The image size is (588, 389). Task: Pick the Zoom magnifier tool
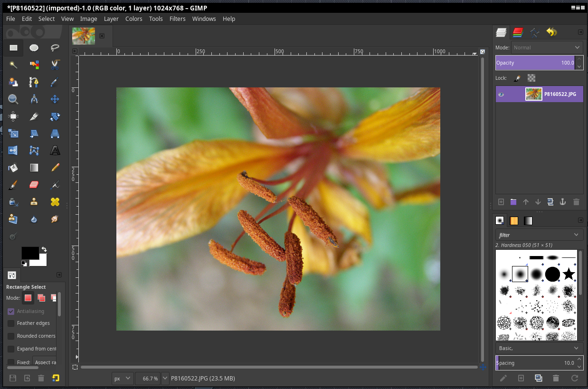(x=13, y=99)
